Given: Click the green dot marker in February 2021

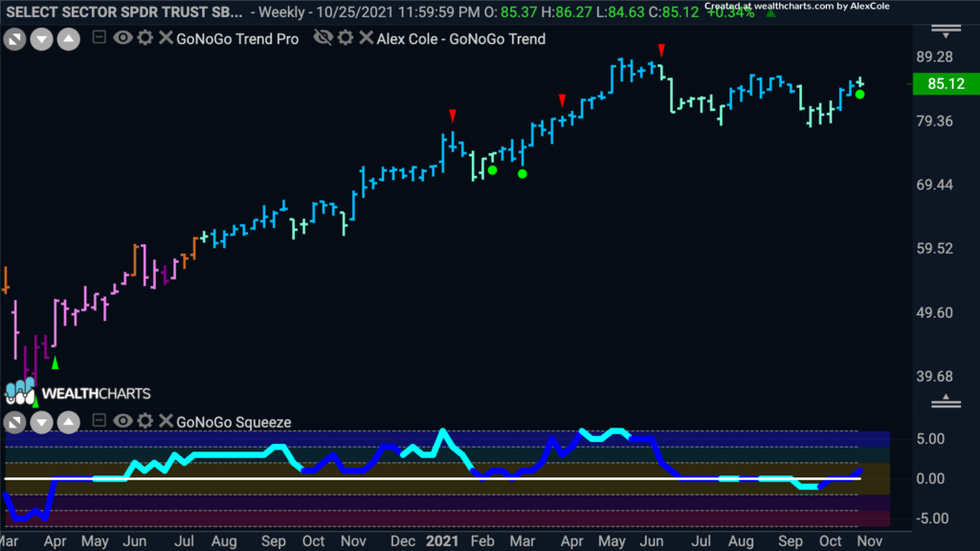Looking at the screenshot, I should click(493, 170).
